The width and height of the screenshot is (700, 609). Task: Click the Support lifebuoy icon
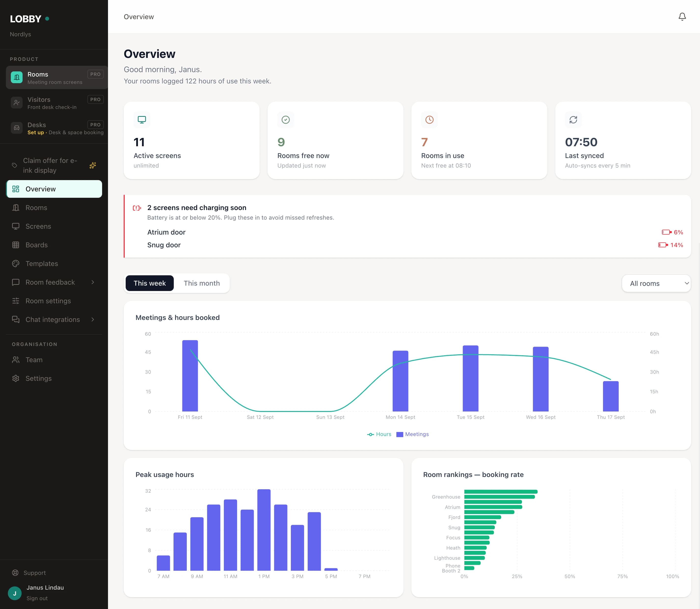tap(15, 573)
